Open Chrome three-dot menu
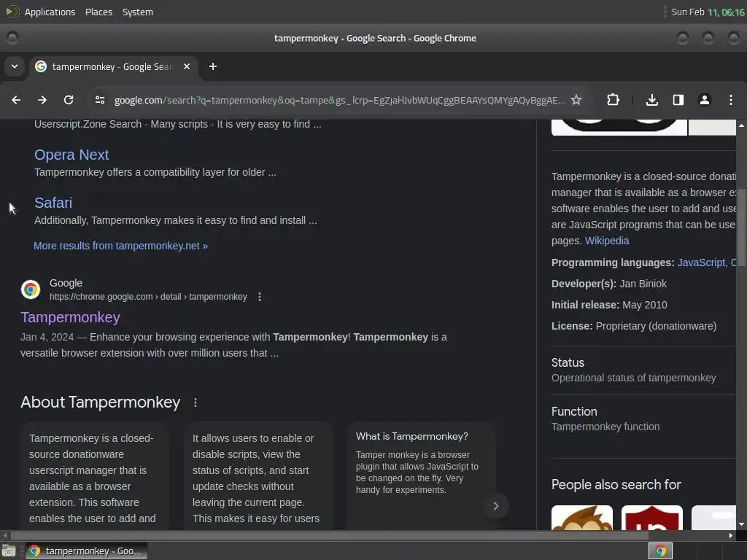This screenshot has width=747, height=560. (731, 100)
